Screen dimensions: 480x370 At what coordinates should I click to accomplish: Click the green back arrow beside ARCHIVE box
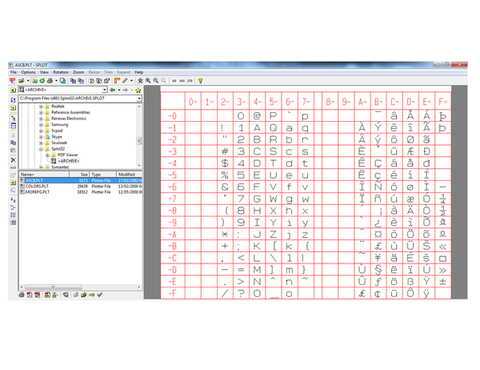click(113, 90)
